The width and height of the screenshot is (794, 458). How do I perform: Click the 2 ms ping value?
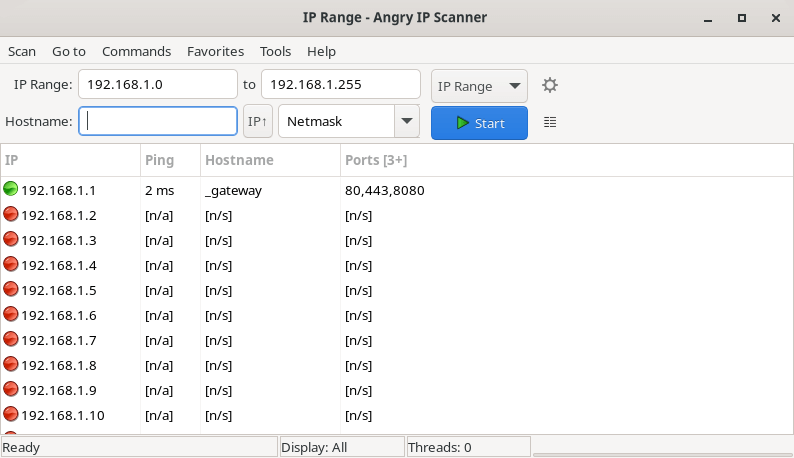160,190
